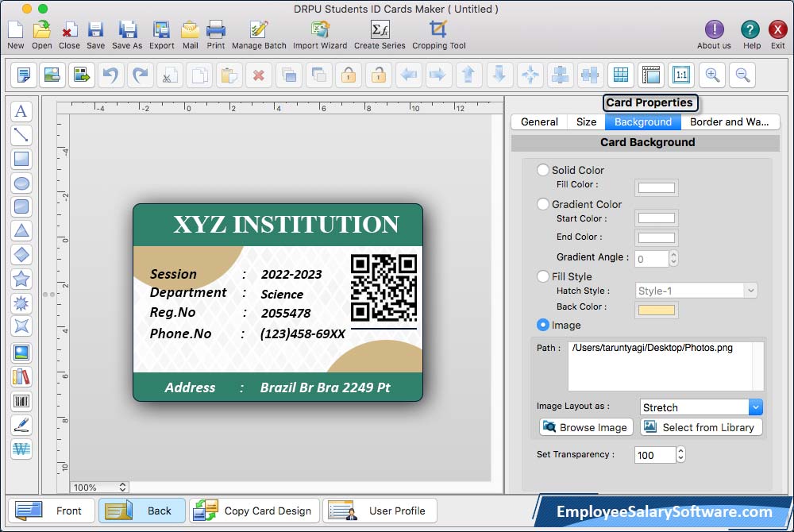Adjust the Gradient Angle stepper
The height and width of the screenshot is (532, 794).
[673, 258]
